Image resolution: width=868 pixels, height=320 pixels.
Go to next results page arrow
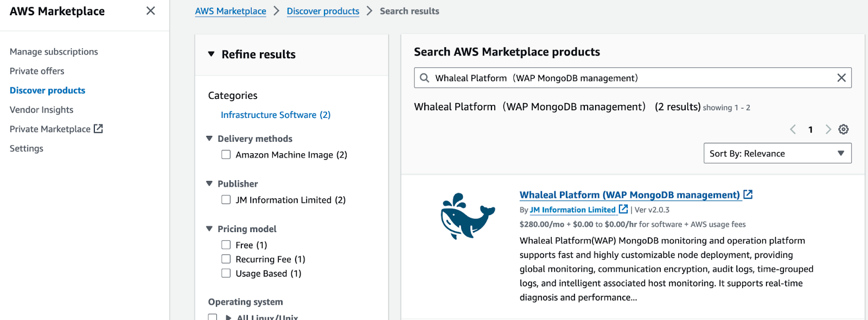(828, 129)
